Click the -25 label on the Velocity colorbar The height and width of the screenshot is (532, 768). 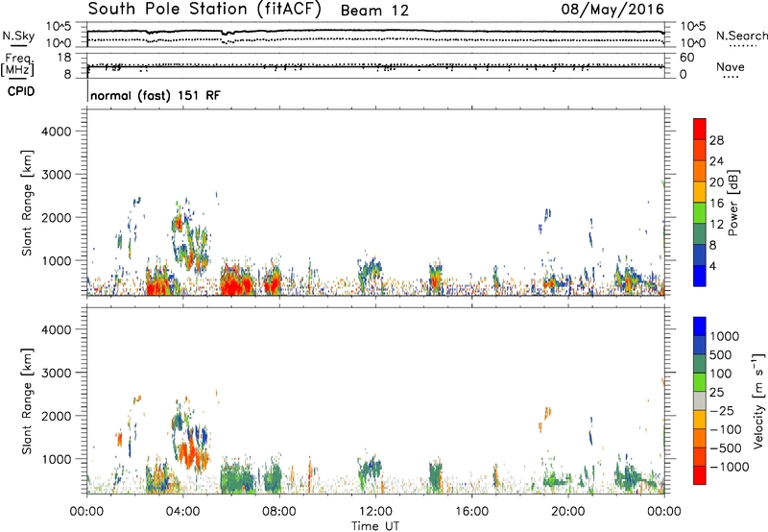722,411
